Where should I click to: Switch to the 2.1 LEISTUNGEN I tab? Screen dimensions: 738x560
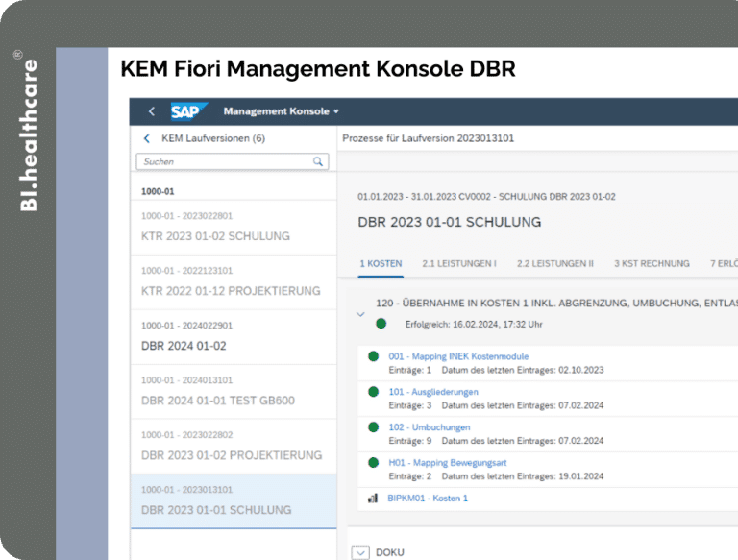point(459,263)
